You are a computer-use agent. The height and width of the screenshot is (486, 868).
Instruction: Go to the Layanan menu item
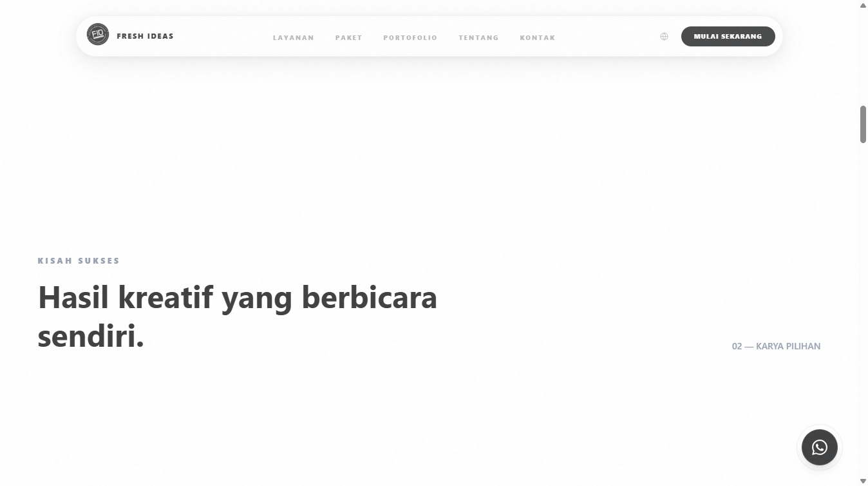[x=294, y=37]
